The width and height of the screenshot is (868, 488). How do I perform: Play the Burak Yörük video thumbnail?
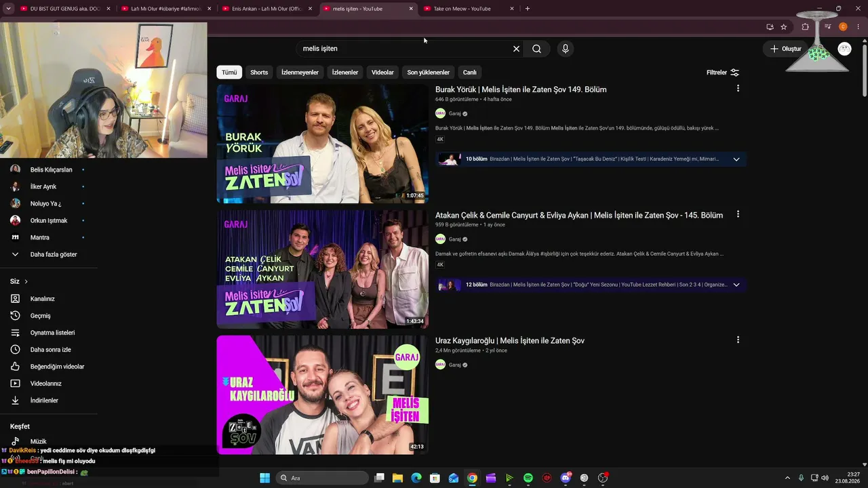click(x=322, y=144)
